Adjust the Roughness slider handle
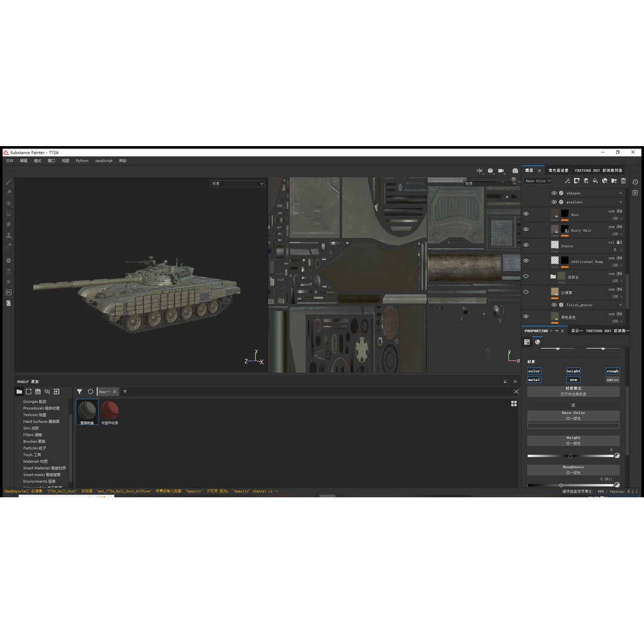The height and width of the screenshot is (644, 644). (561, 485)
